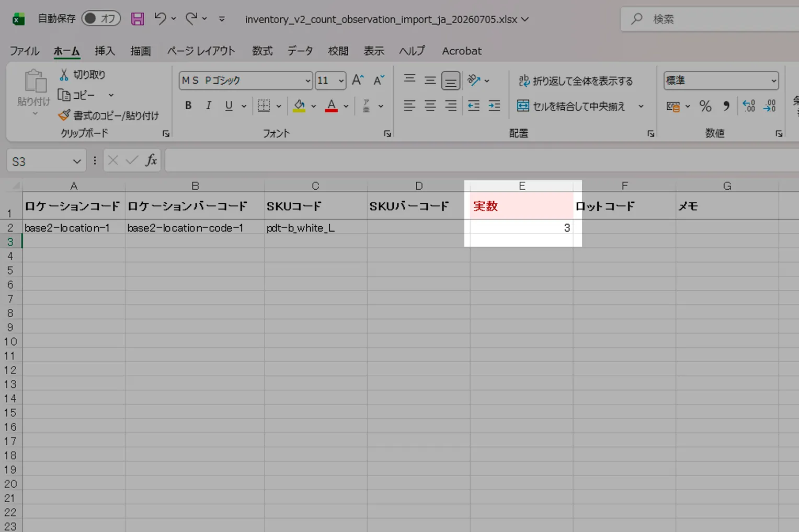Open the font size dropdown
The height and width of the screenshot is (532, 799).
(x=341, y=80)
